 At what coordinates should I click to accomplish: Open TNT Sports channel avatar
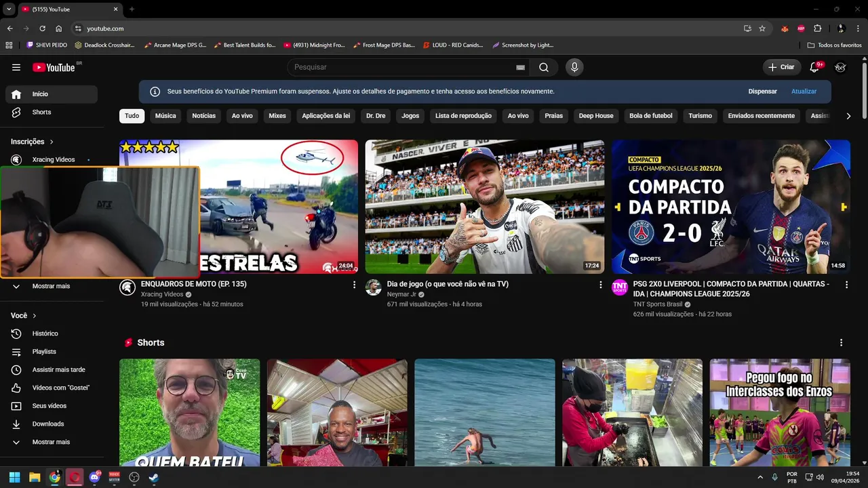click(x=620, y=287)
